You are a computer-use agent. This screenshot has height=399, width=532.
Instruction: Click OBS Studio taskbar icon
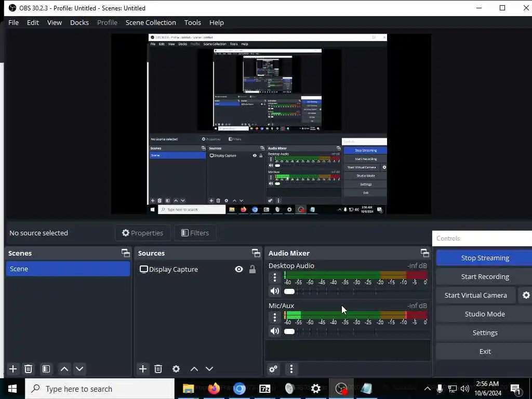click(341, 389)
